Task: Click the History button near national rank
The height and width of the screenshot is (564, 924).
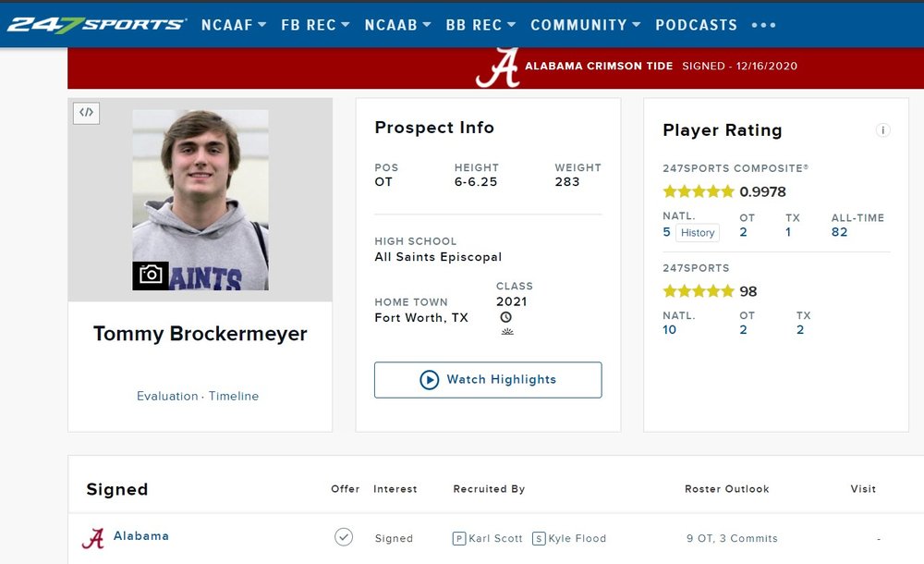Action: click(698, 233)
